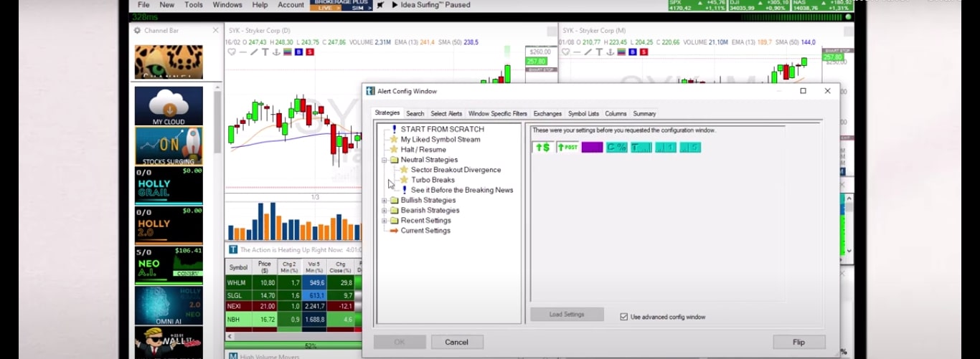Click the green POST arrow alert icon
The width and height of the screenshot is (980, 359).
pyautogui.click(x=567, y=147)
